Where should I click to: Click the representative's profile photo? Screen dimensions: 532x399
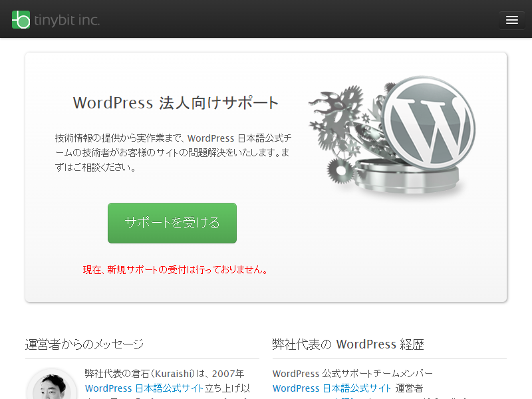click(x=52, y=384)
